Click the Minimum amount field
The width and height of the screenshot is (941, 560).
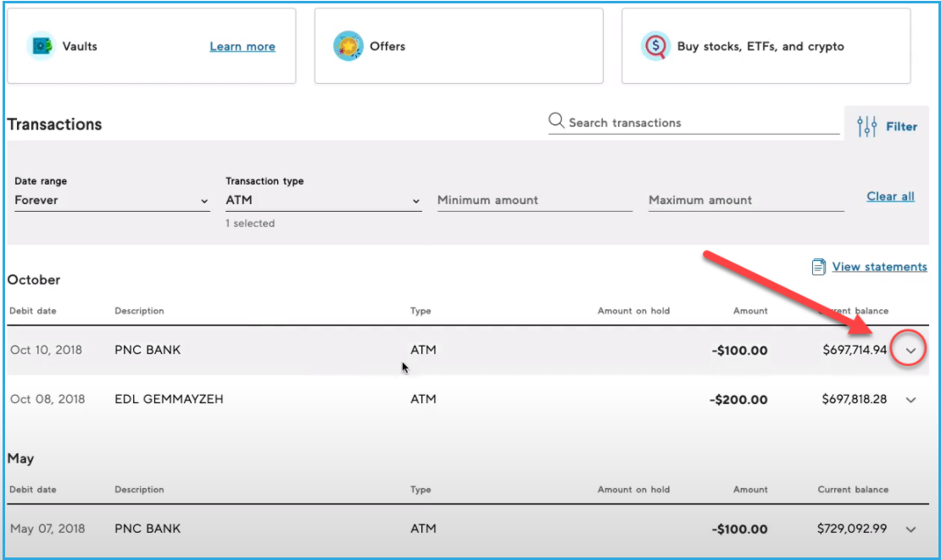point(534,201)
